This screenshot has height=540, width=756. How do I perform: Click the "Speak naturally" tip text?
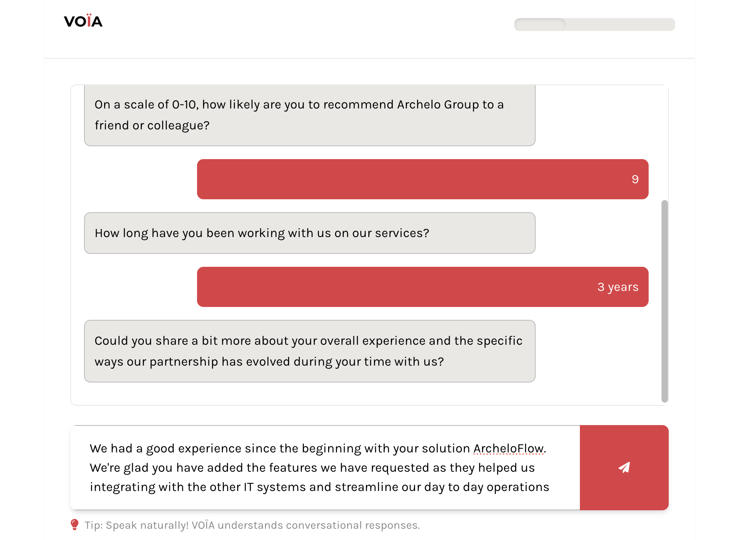(x=252, y=525)
